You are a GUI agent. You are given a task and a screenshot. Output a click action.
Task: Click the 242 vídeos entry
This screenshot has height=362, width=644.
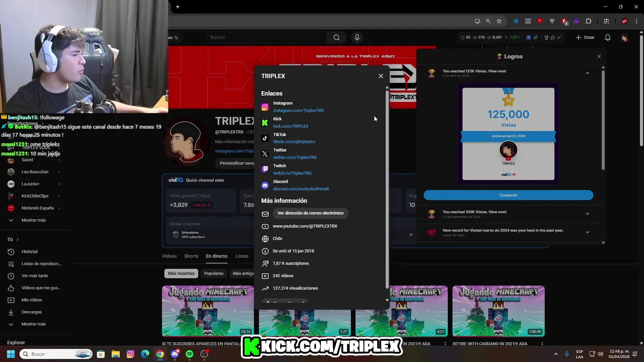[283, 276]
